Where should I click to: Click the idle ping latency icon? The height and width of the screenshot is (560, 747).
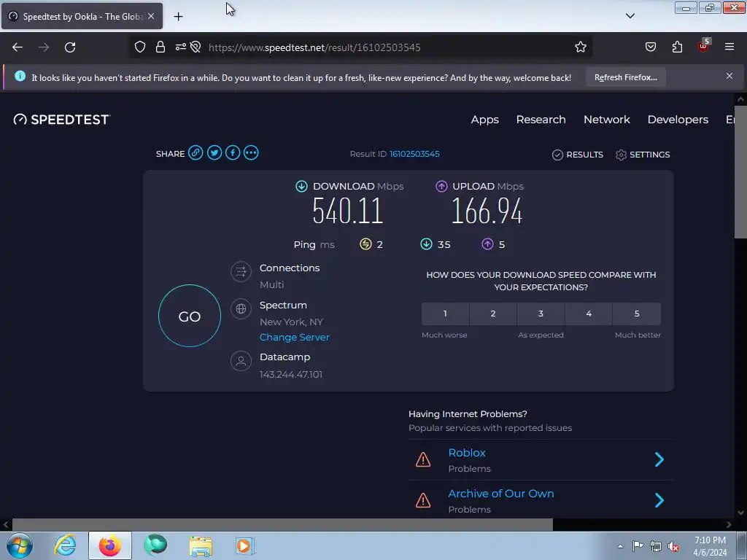pos(365,244)
